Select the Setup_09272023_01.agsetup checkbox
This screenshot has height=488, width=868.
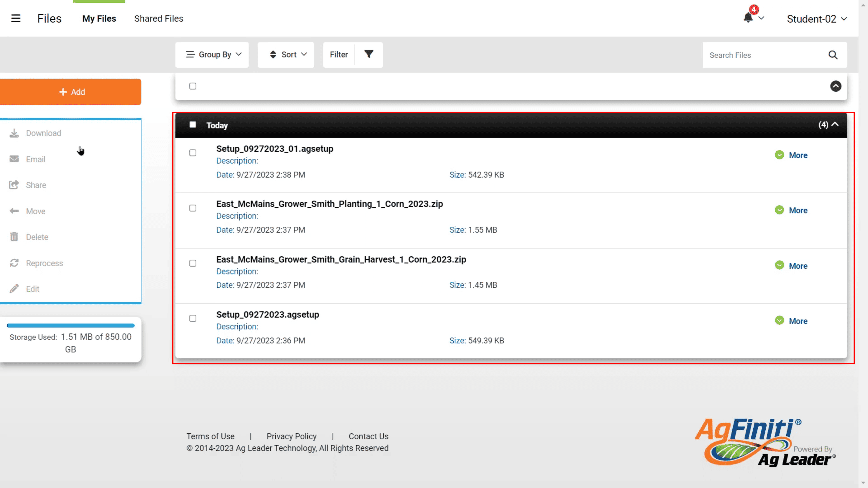tap(193, 153)
